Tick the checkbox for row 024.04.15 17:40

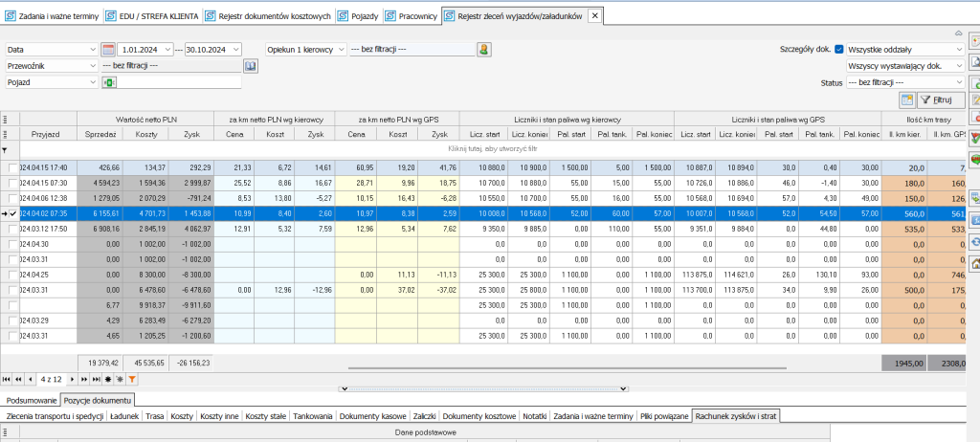click(x=13, y=168)
